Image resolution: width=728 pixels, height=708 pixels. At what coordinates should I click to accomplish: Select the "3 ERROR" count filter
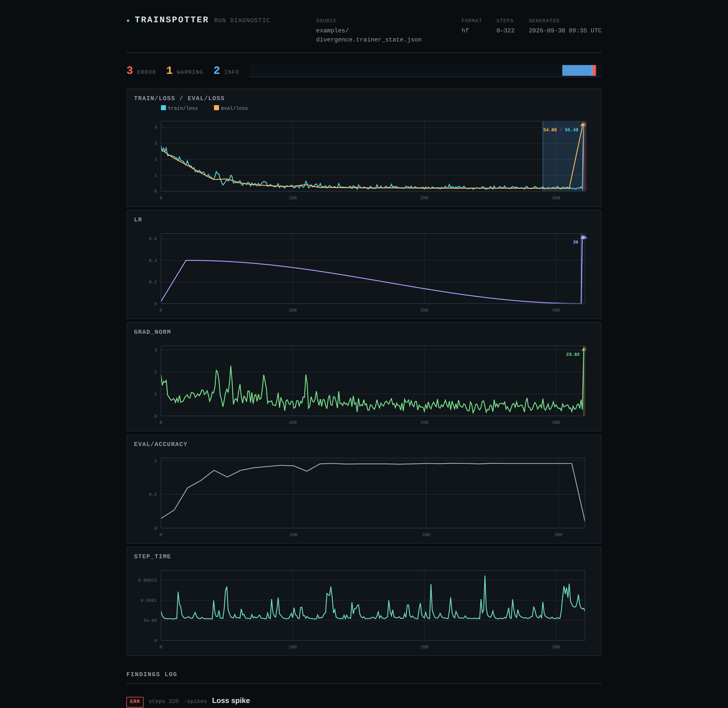point(141,71)
